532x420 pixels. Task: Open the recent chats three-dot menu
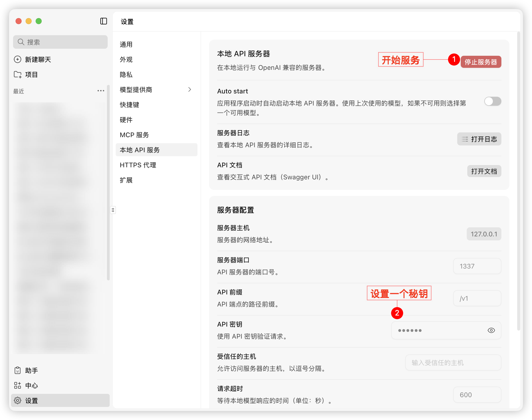pyautogui.click(x=101, y=91)
